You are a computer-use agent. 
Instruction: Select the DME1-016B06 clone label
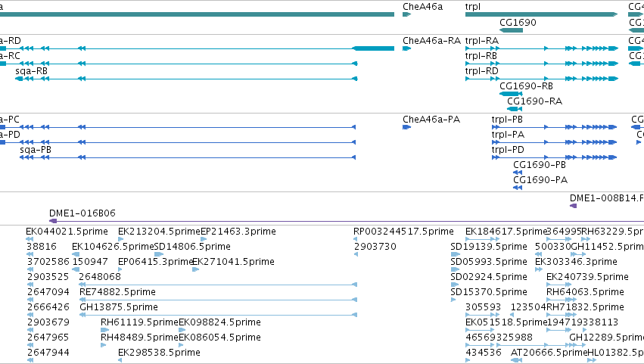82,213
